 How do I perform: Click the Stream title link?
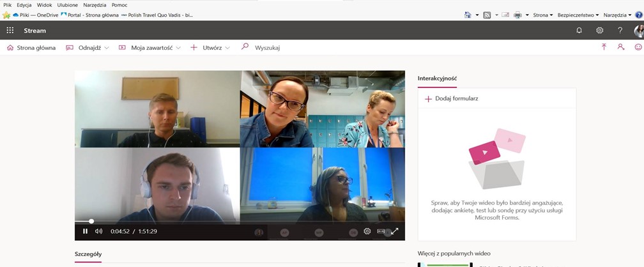coord(35,31)
